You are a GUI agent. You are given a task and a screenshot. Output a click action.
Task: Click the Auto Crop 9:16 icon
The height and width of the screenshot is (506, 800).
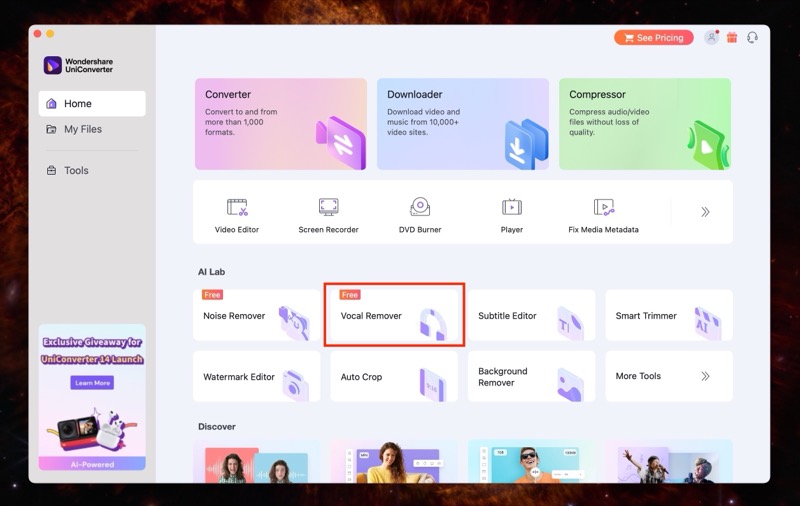coord(432,385)
